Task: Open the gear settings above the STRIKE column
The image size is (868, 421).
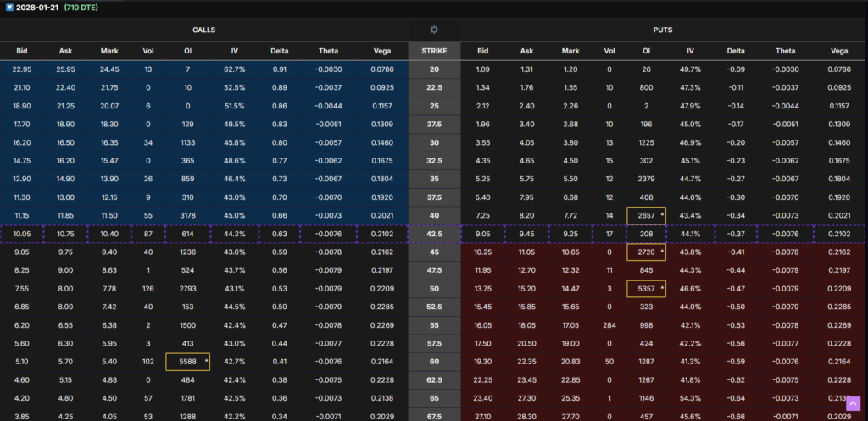Action: 434,29
